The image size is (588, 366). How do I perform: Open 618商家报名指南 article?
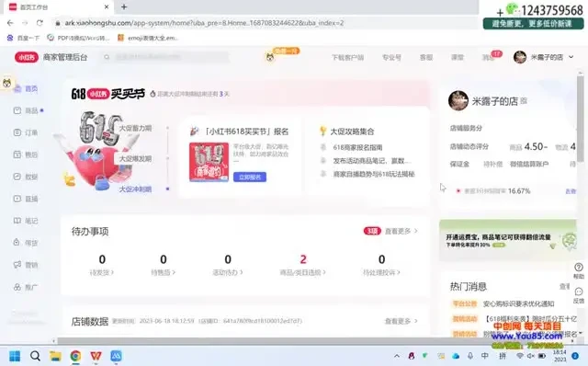[x=357, y=147]
